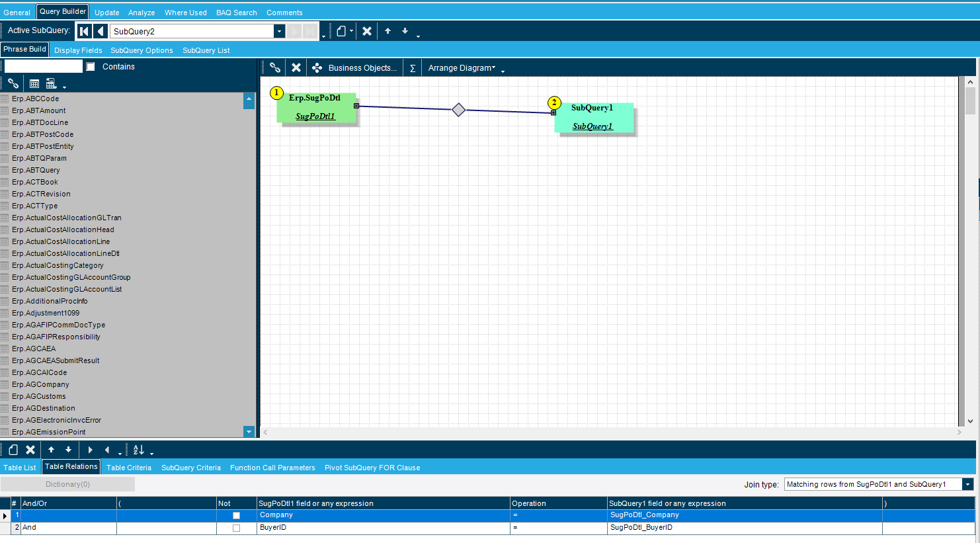Open the Comments tab
The height and width of the screenshot is (543, 980).
tap(284, 13)
